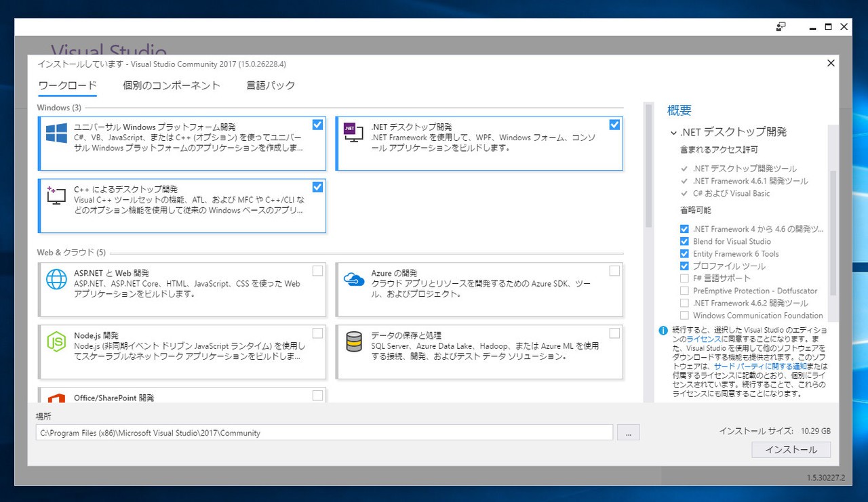The image size is (868, 502).
Task: Open the 個別のコンポーネント tab
Action: [x=172, y=85]
